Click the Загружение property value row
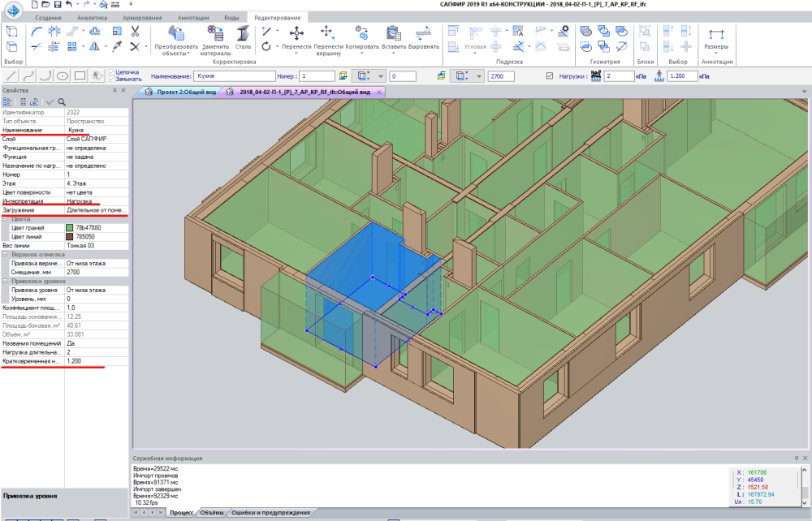 click(x=97, y=210)
